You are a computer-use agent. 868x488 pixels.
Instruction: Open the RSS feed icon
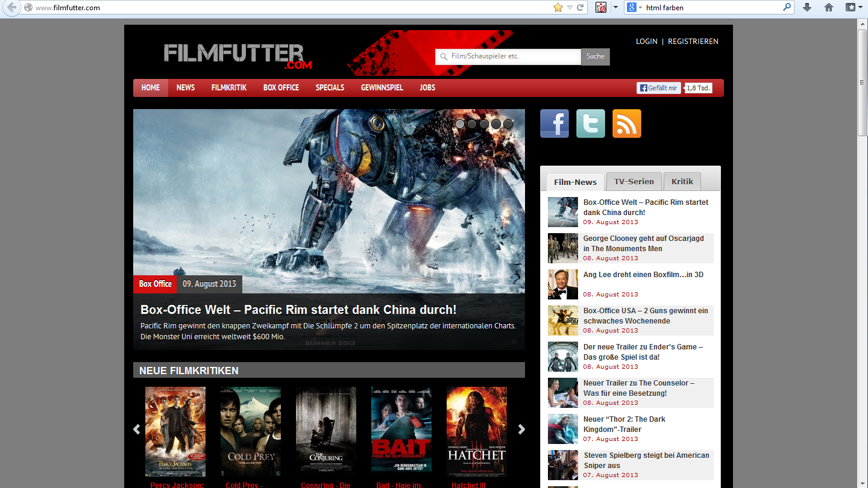[626, 124]
